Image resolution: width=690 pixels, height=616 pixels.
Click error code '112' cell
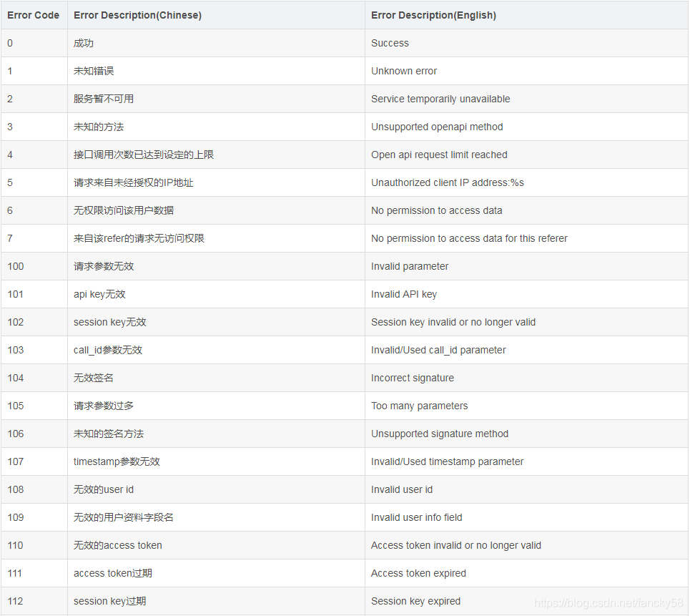(x=34, y=601)
